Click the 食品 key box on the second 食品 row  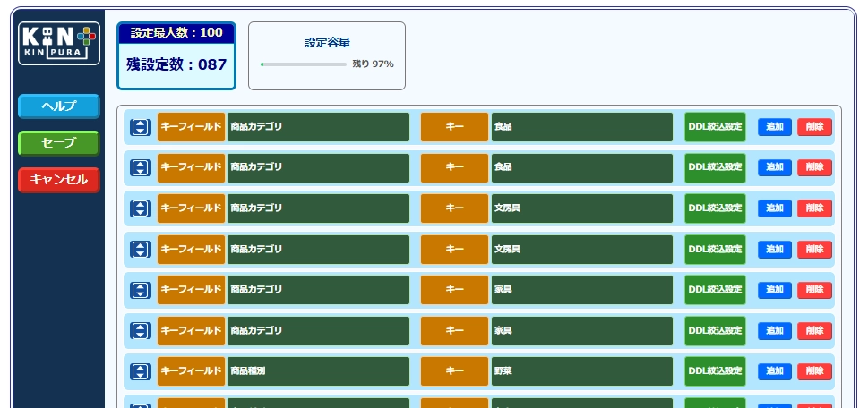[582, 167]
